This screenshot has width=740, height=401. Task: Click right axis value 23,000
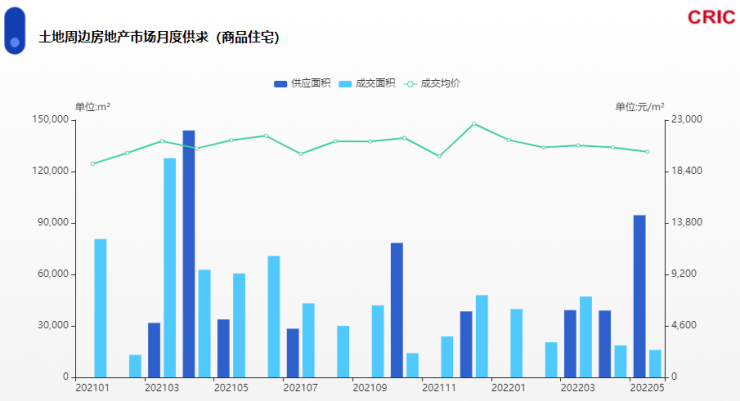tap(687, 119)
